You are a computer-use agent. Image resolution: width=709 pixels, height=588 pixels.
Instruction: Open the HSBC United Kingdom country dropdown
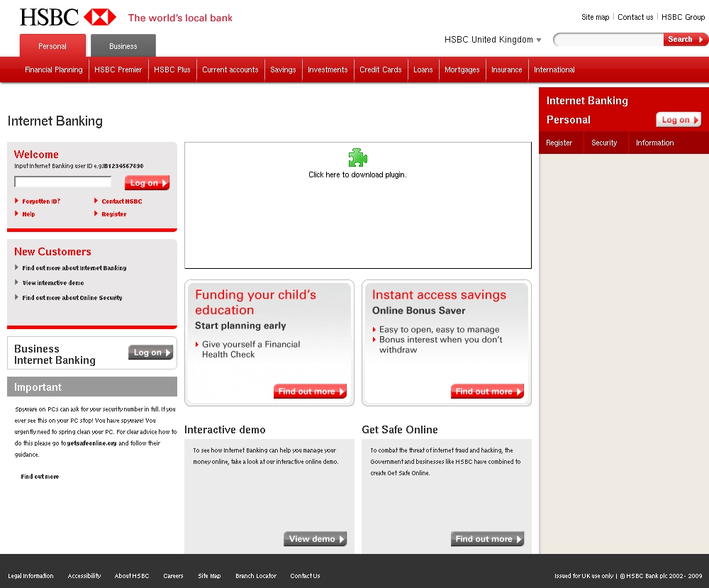493,40
